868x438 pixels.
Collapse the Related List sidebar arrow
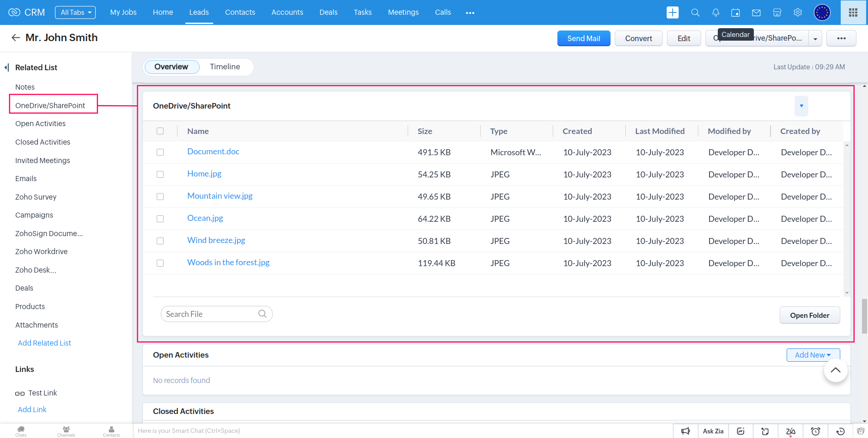pyautogui.click(x=6, y=67)
